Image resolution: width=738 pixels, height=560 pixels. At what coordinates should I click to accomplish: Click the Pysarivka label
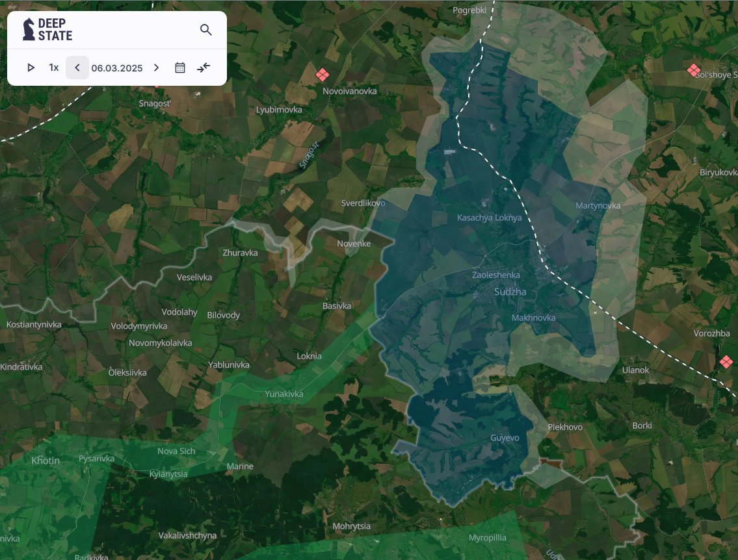tap(96, 459)
